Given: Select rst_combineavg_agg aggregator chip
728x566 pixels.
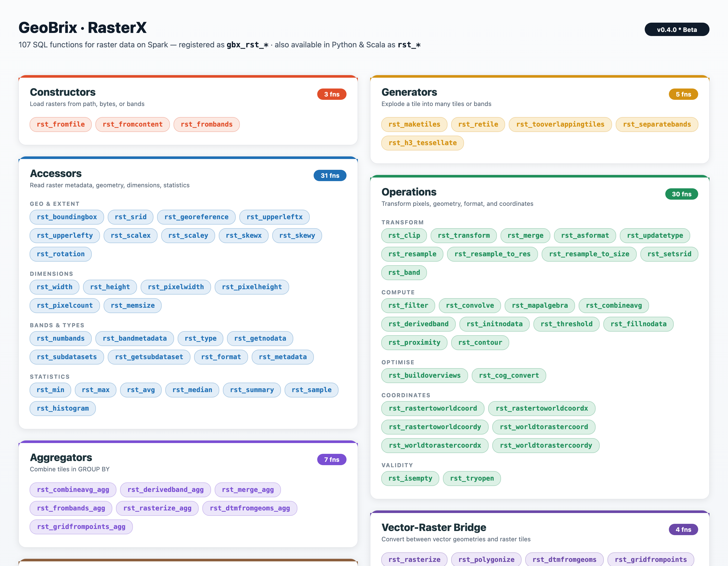Looking at the screenshot, I should [73, 490].
